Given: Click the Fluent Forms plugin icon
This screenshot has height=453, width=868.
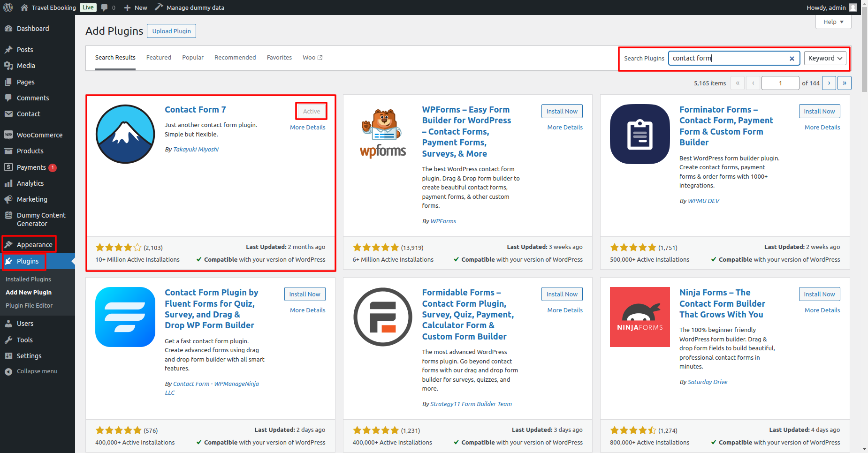Looking at the screenshot, I should point(125,317).
